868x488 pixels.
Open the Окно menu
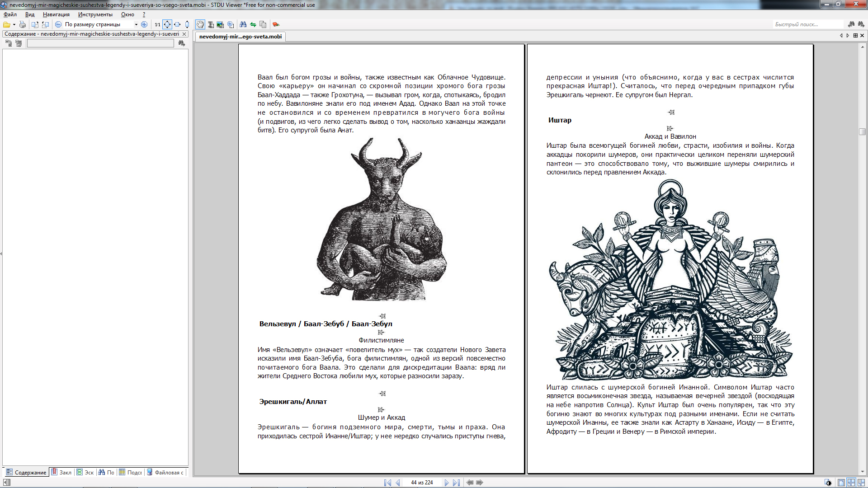pos(127,14)
